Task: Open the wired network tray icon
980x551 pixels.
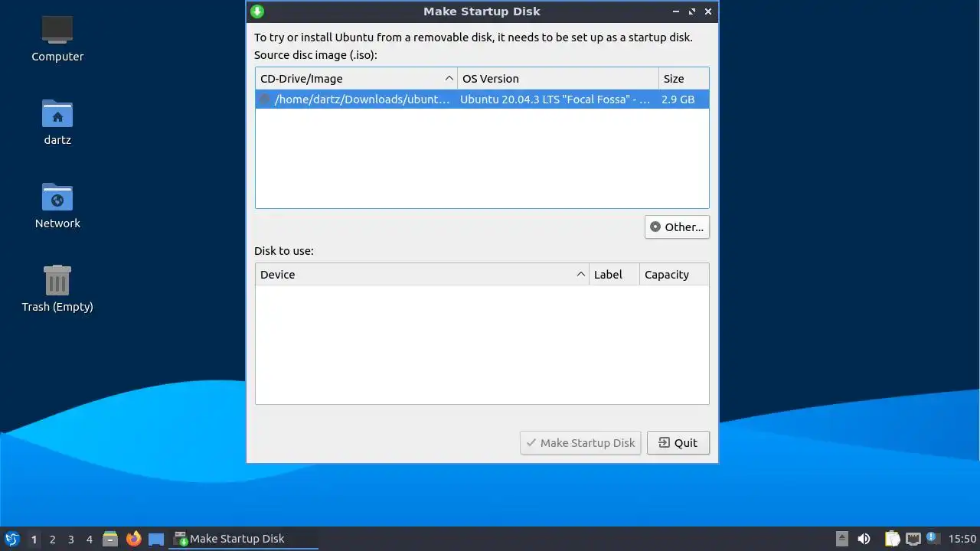Action: (x=913, y=539)
